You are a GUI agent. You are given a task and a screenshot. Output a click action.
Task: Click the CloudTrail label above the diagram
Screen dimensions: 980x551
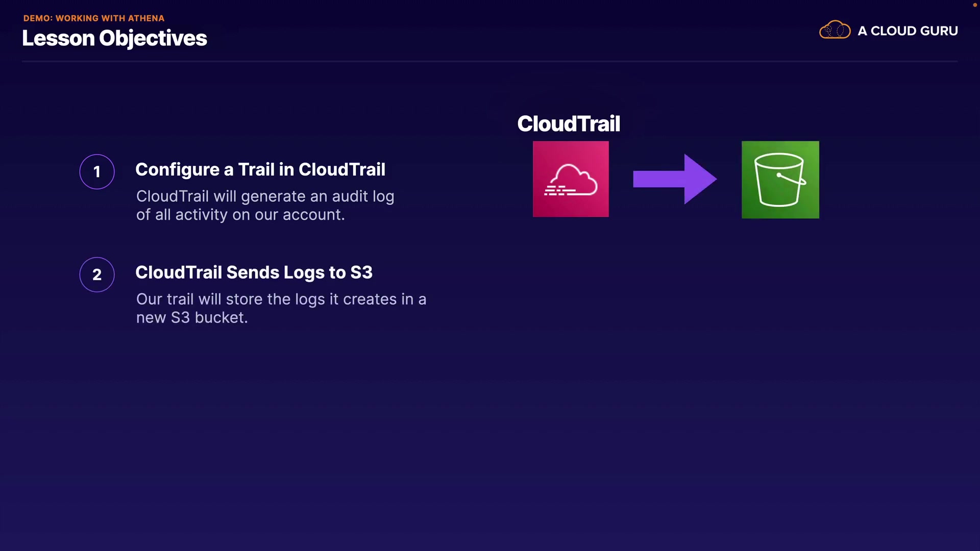click(x=569, y=123)
